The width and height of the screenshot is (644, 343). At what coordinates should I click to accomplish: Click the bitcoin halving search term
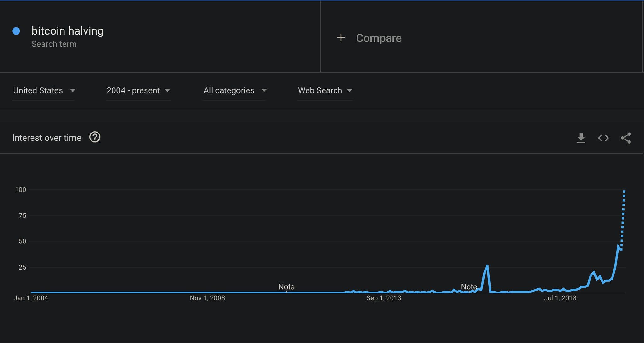(x=67, y=31)
